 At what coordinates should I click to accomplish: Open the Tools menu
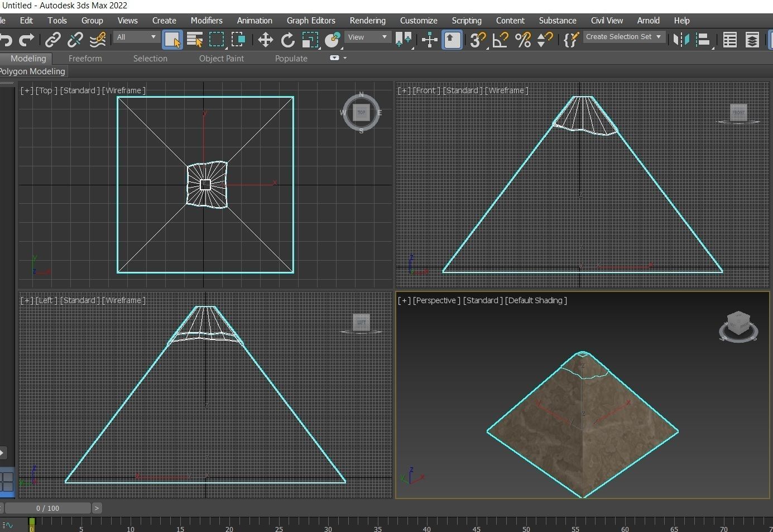[x=57, y=21]
